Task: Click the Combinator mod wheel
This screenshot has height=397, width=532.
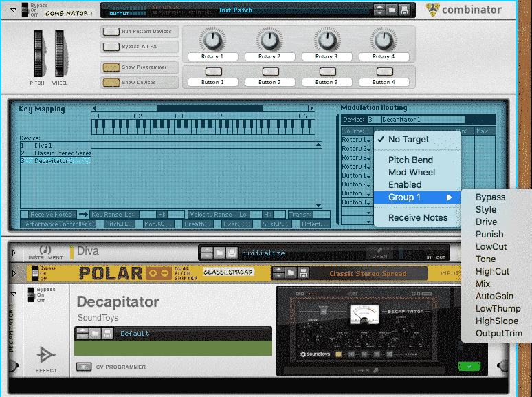Action: pos(59,53)
